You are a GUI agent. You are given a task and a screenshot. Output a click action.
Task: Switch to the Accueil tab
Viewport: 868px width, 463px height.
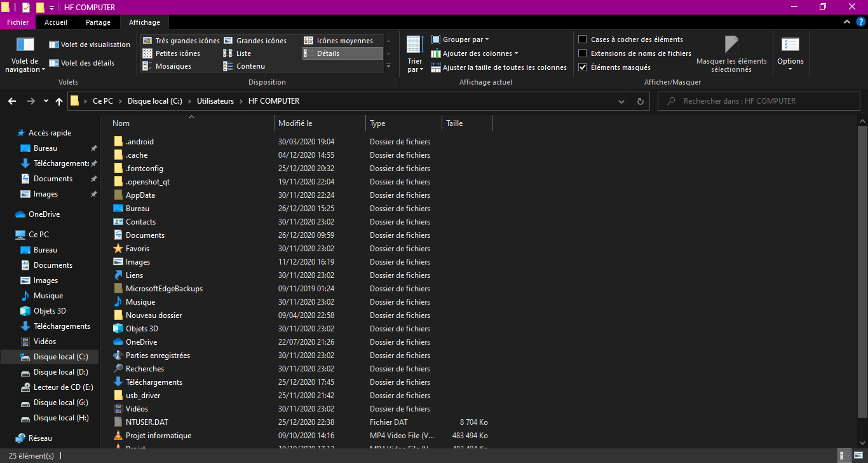56,22
